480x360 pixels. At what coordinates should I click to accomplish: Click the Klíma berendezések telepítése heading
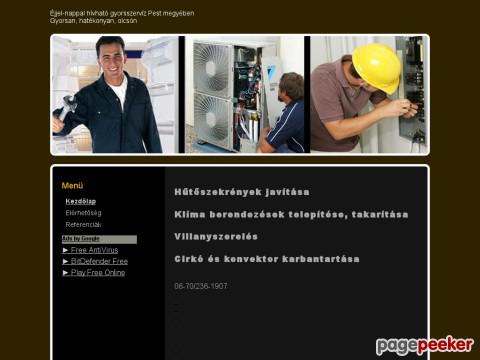(291, 214)
